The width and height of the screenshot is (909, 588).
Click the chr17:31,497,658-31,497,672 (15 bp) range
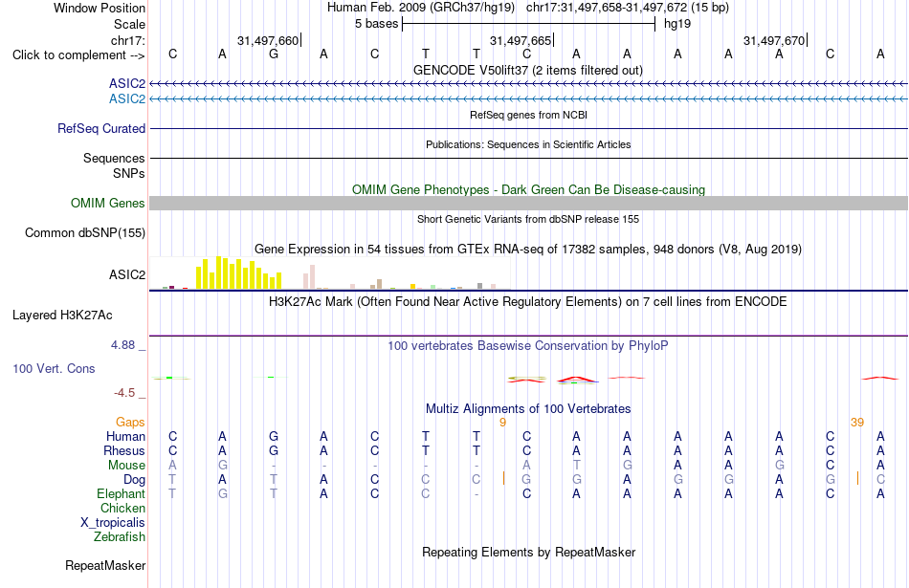click(x=628, y=8)
